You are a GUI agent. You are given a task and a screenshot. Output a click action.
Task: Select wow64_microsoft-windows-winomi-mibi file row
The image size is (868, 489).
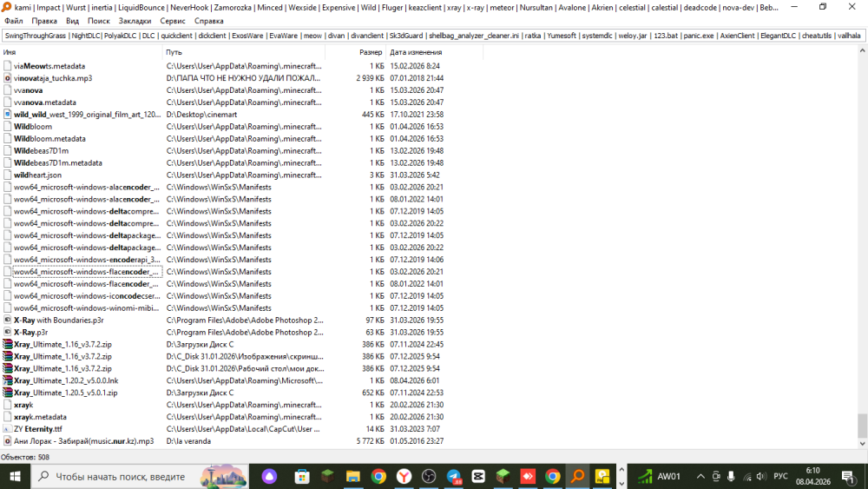pos(86,308)
